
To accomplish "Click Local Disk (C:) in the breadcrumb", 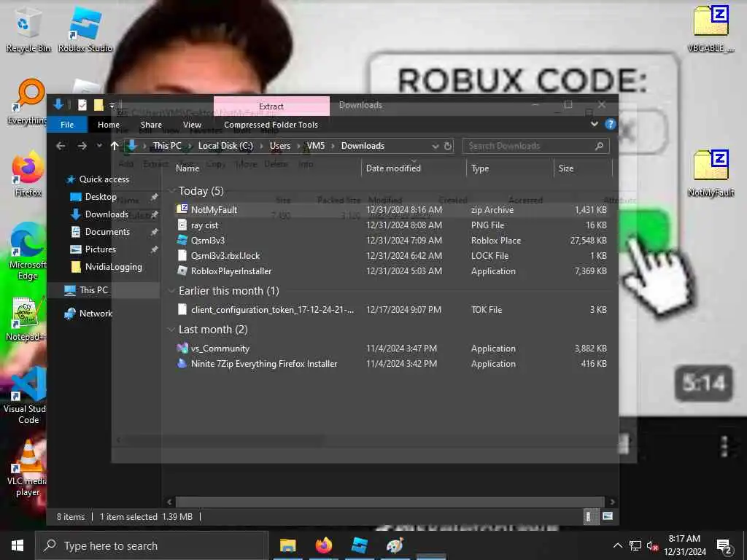I will [x=225, y=146].
